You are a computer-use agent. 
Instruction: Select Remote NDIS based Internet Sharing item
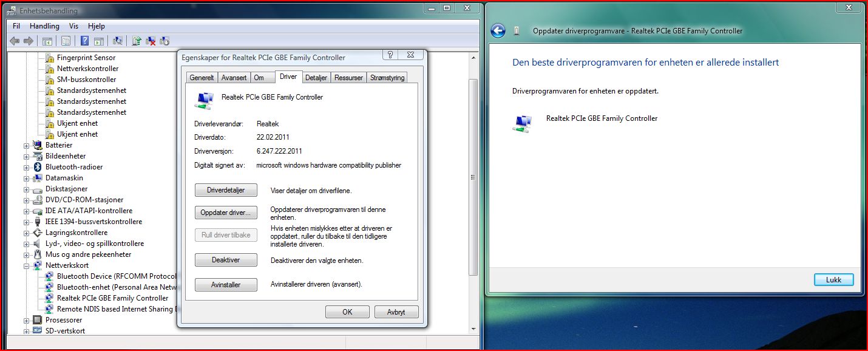tap(116, 309)
